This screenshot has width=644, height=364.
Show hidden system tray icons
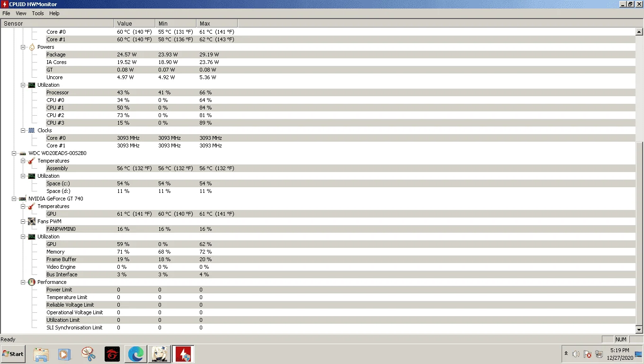pyautogui.click(x=566, y=354)
